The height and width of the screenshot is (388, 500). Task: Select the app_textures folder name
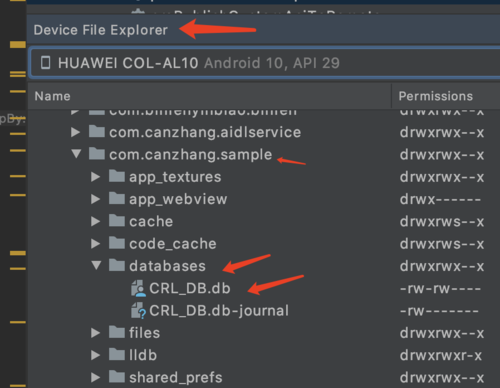pos(175,177)
